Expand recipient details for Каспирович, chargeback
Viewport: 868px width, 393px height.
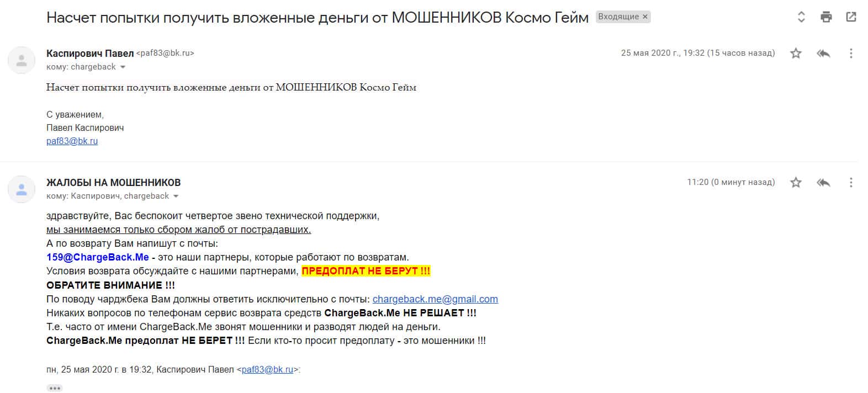[x=176, y=197]
